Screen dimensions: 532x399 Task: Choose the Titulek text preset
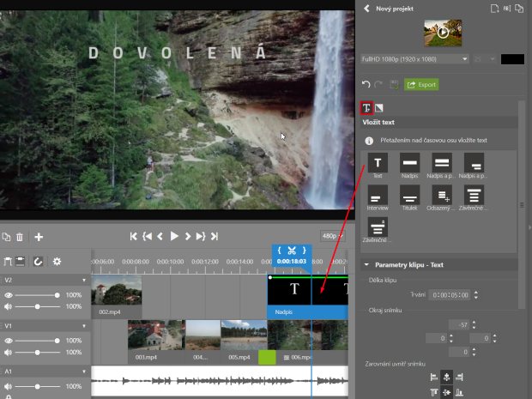coord(409,196)
